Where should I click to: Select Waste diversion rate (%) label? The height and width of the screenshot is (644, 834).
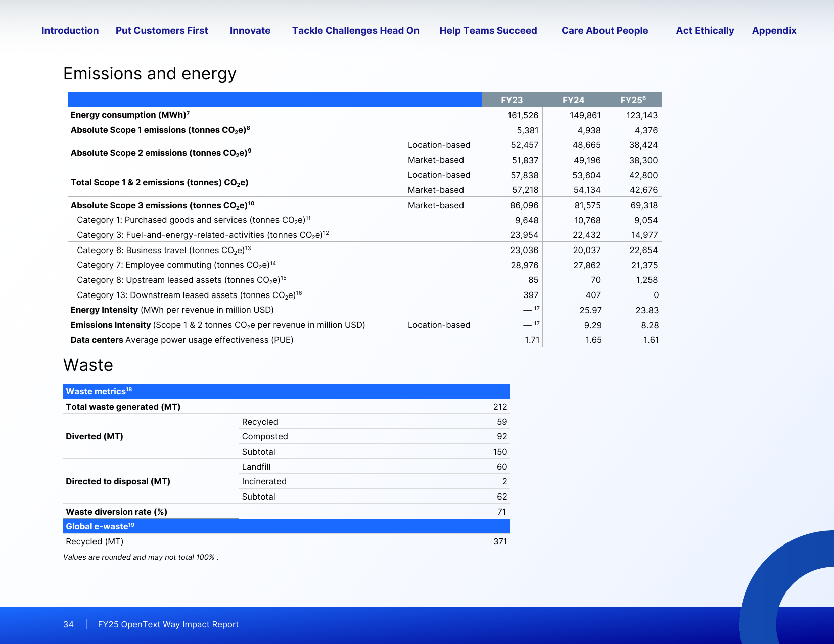[x=117, y=512]
